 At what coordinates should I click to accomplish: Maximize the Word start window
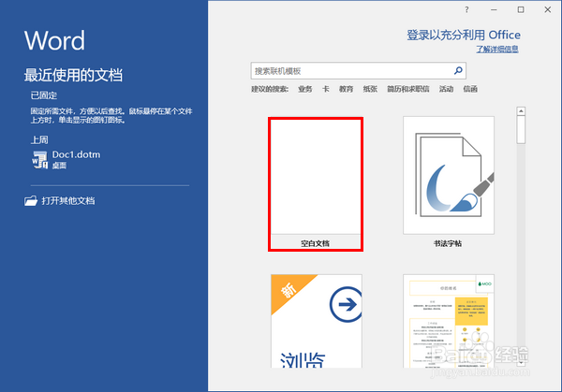pos(521,10)
